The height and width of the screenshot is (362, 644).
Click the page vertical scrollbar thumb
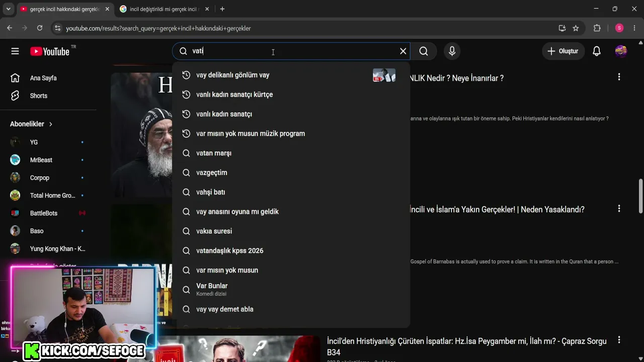pos(641,196)
